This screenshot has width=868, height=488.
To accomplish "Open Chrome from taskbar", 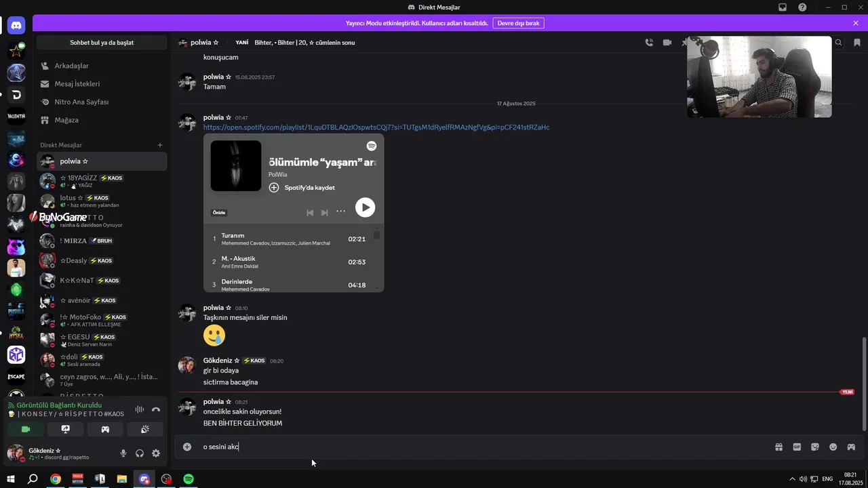I will pos(56,479).
